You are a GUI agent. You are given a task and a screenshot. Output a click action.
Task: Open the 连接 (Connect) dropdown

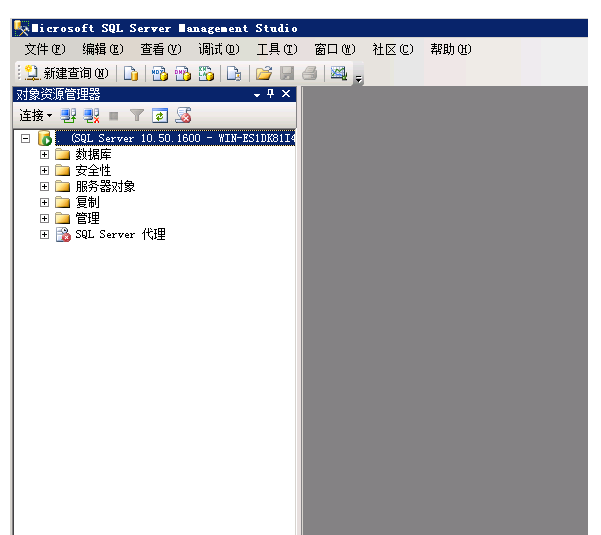tap(35, 115)
